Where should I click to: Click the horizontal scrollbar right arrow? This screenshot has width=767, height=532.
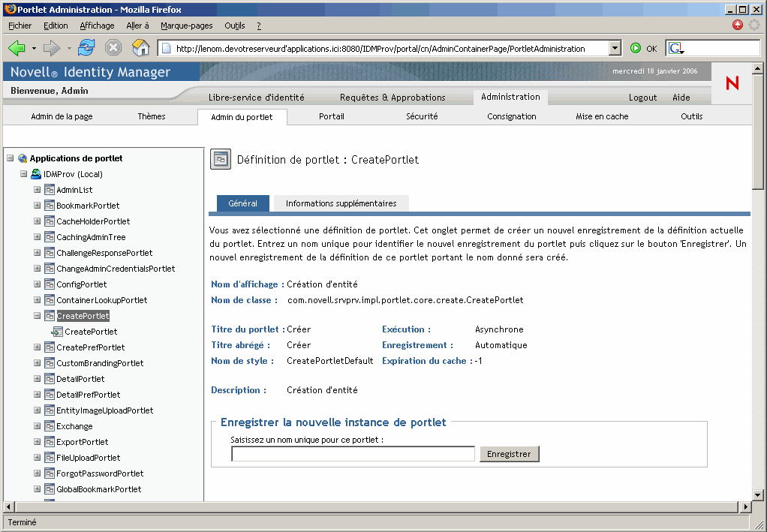[745, 506]
